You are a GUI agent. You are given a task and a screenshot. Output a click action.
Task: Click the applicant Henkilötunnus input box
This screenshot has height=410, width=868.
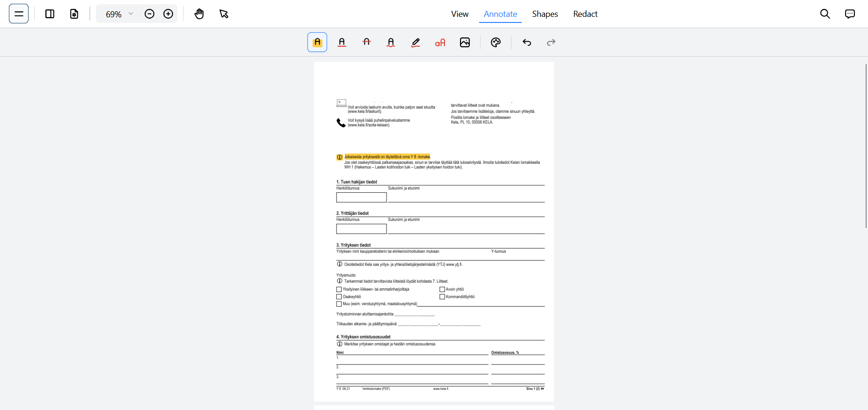tap(361, 198)
